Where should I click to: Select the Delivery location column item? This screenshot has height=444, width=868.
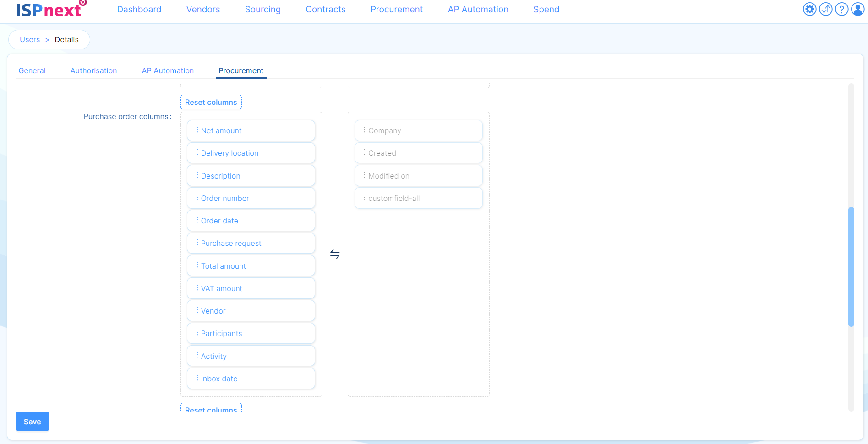point(251,153)
